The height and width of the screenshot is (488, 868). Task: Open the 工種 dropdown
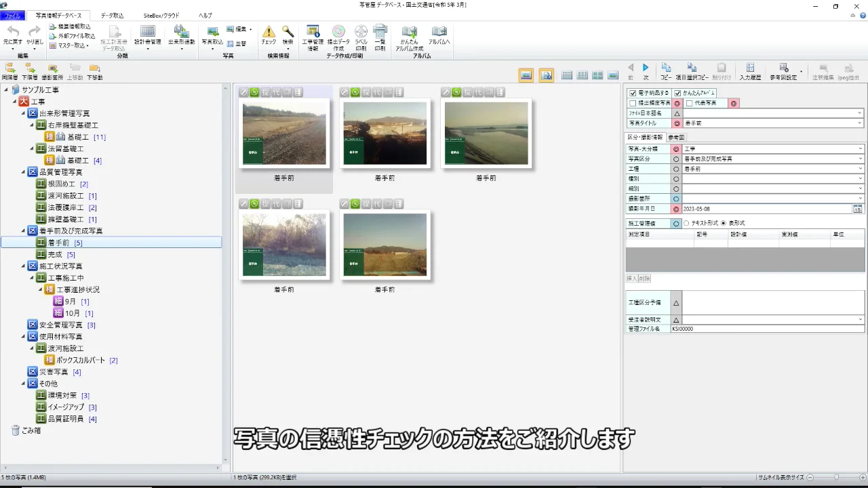click(x=860, y=169)
